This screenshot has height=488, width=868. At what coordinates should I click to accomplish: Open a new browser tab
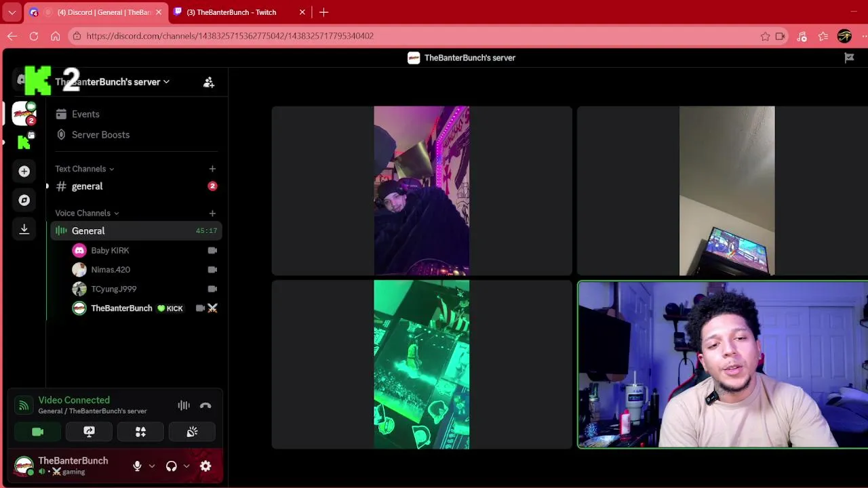[323, 12]
